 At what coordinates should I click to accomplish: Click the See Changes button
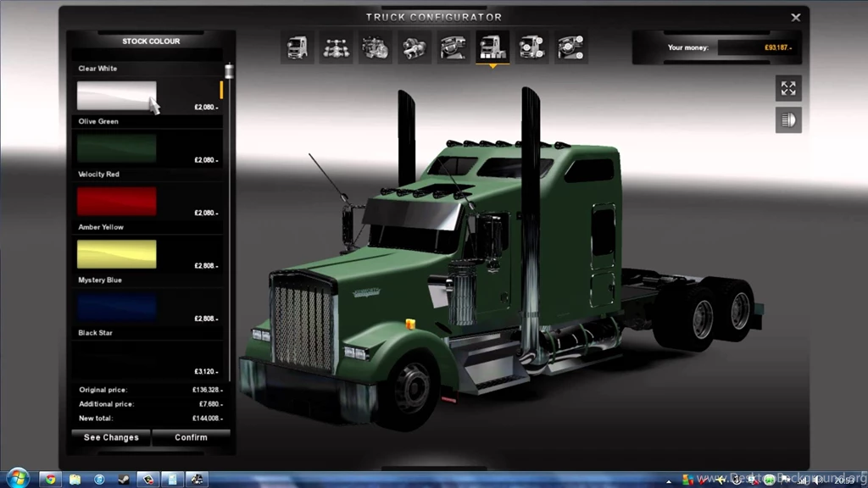coord(111,437)
